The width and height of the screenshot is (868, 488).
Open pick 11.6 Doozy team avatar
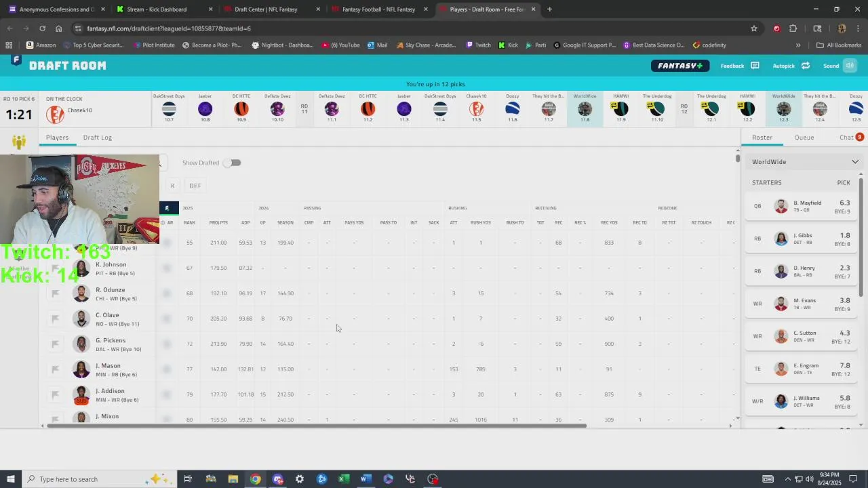click(513, 108)
